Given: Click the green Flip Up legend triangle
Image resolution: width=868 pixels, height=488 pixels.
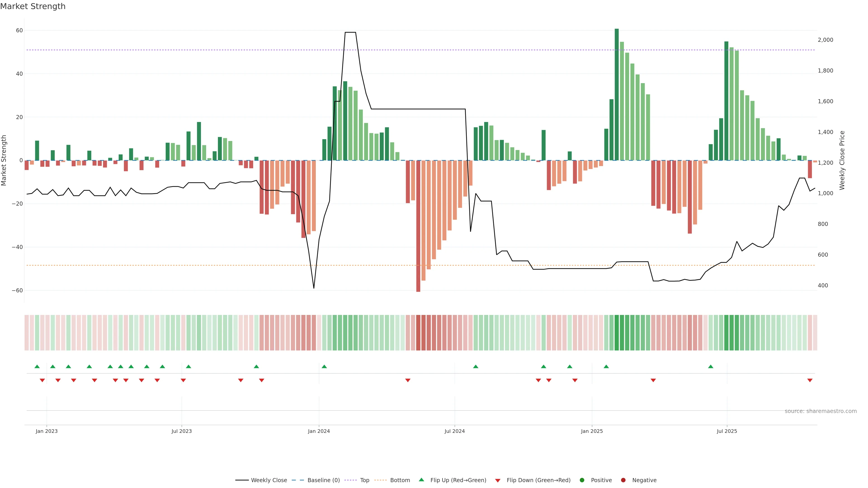Looking at the screenshot, I should pos(421,480).
